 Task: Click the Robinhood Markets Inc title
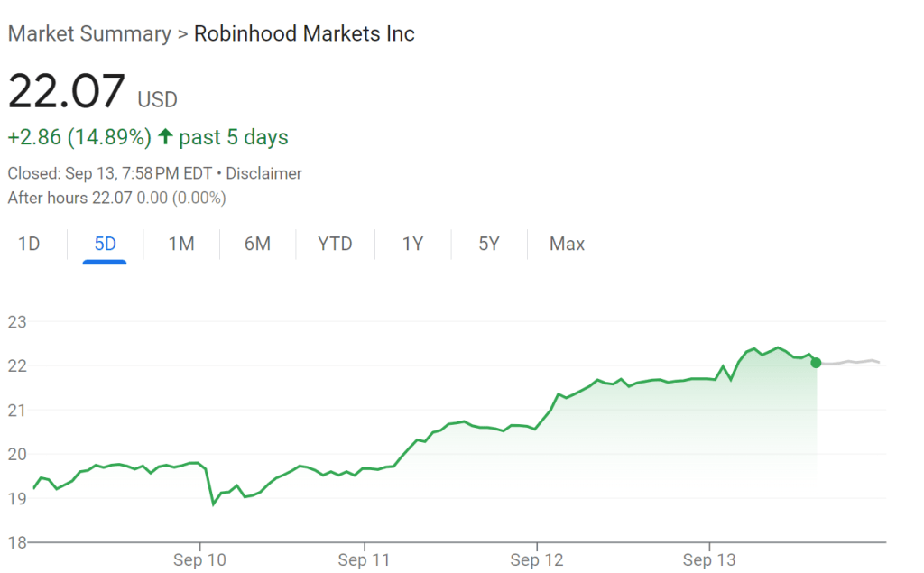pos(304,34)
